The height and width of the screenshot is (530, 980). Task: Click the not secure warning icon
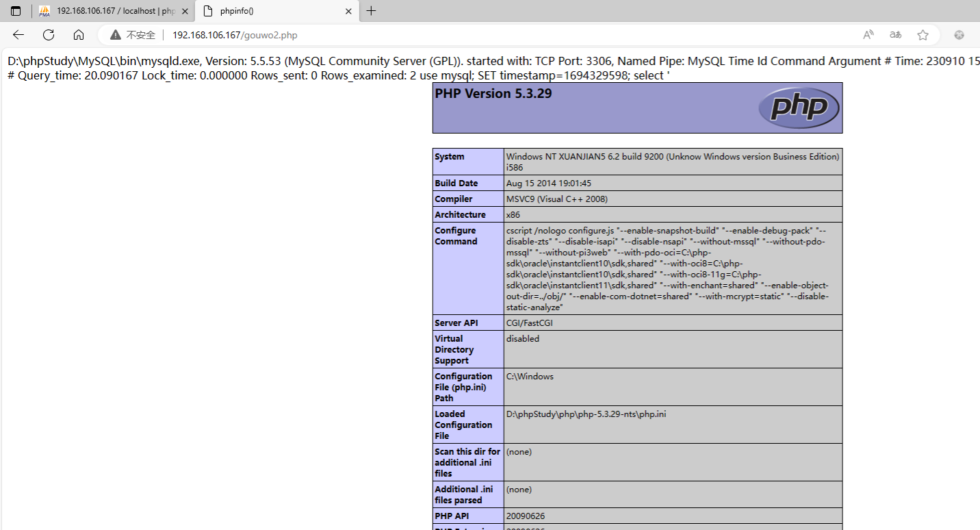coord(115,35)
